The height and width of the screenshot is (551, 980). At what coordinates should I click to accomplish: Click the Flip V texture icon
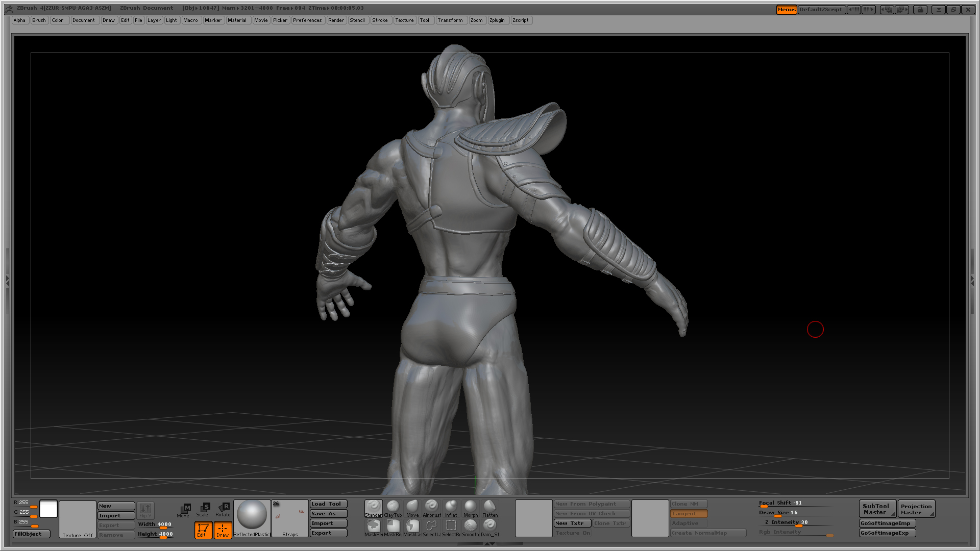(145, 510)
